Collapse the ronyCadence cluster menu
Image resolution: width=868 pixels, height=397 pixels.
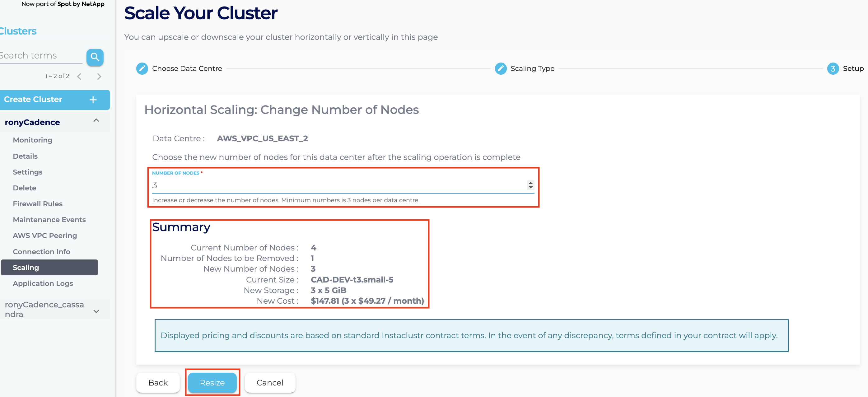tap(96, 121)
